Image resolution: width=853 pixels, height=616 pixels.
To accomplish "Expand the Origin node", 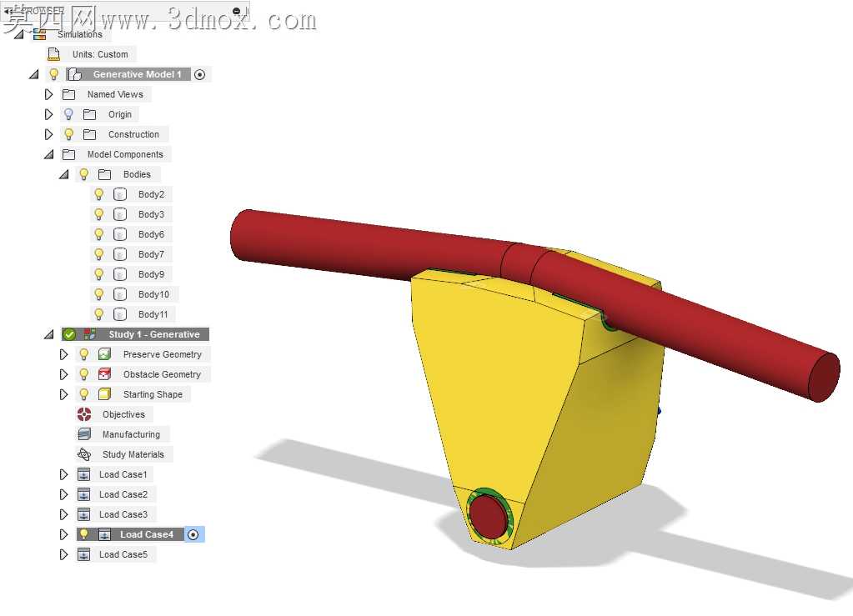I will tap(48, 115).
